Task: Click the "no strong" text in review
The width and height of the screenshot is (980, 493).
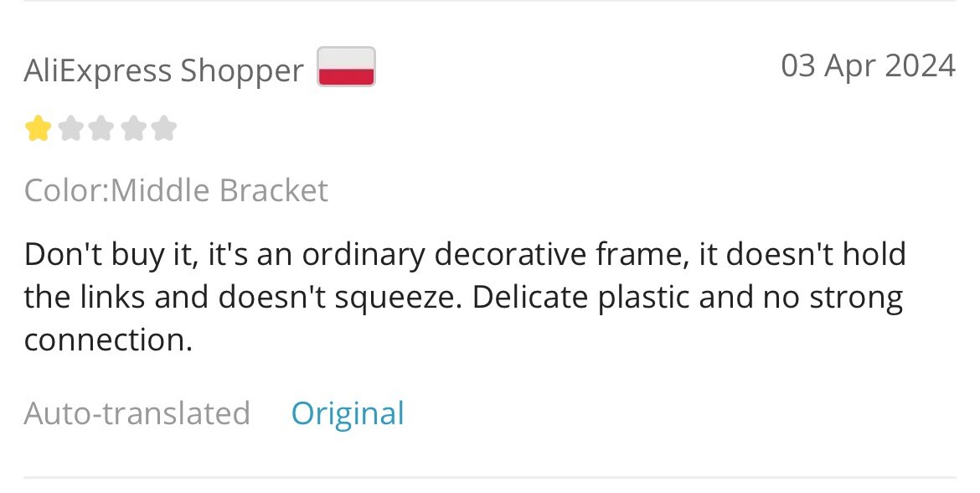Action: tap(833, 298)
